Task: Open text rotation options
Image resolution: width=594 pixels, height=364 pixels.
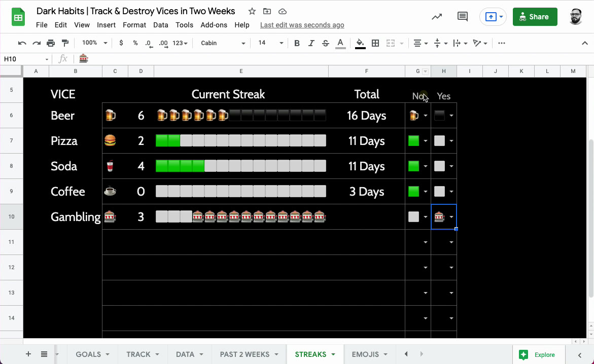Action: coord(480,43)
